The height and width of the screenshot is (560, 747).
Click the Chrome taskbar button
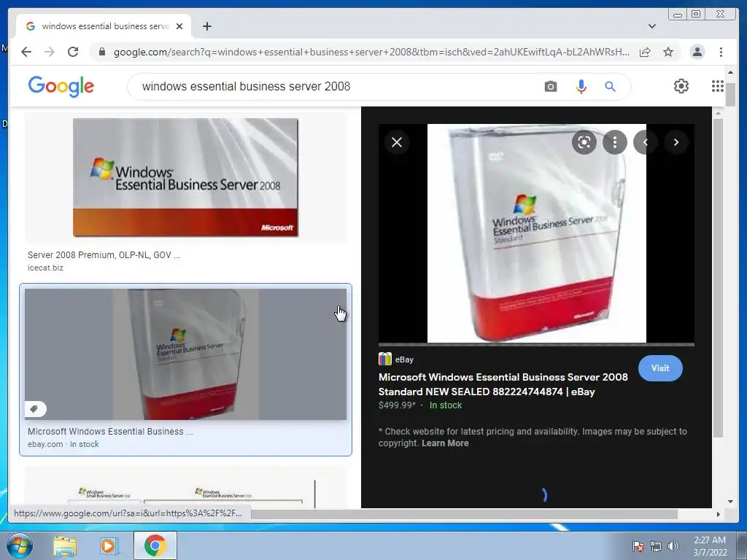point(155,545)
